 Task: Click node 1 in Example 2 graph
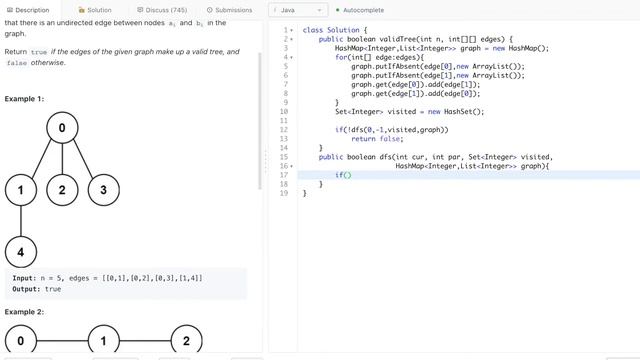pyautogui.click(x=104, y=340)
